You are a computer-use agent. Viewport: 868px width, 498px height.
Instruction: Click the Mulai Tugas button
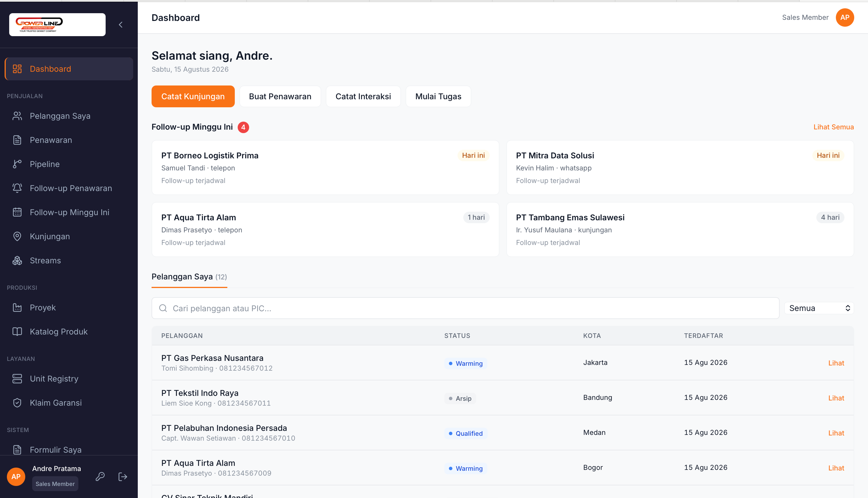point(438,96)
